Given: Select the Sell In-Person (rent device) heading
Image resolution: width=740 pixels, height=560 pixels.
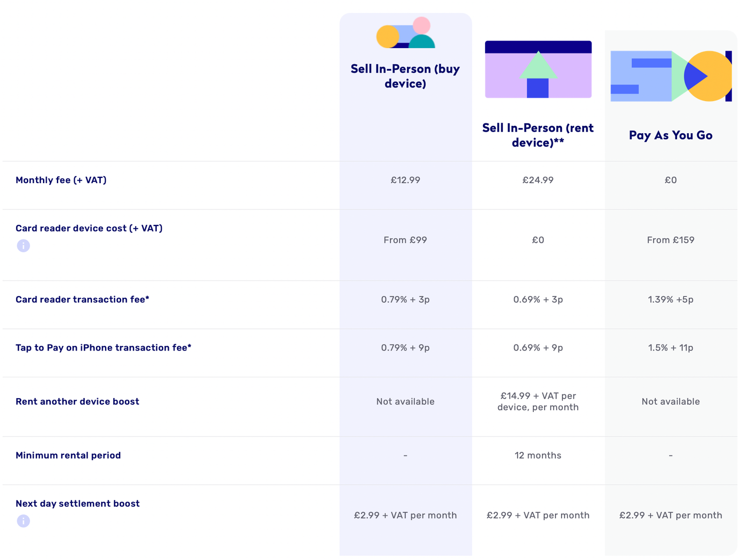Looking at the screenshot, I should 538,135.
